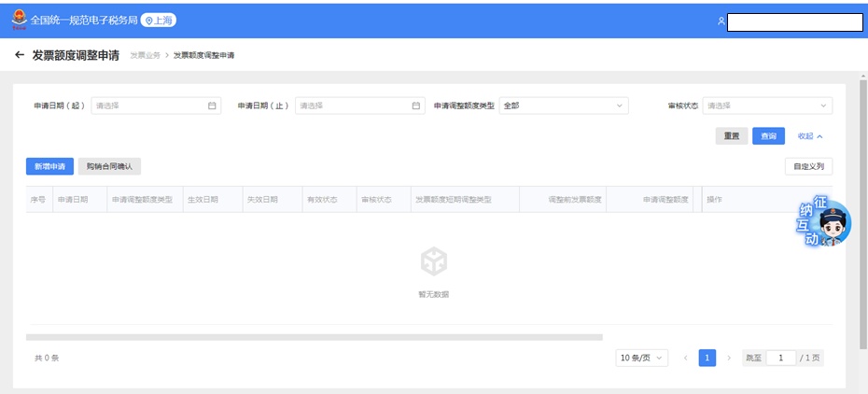Click the back arrow beside 发票额度调整申请

(x=20, y=56)
